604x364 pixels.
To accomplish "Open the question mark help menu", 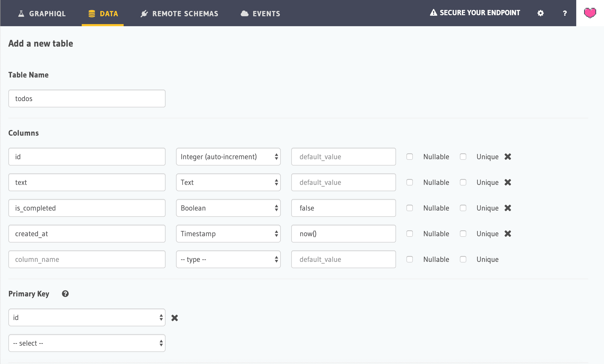I will tap(565, 13).
